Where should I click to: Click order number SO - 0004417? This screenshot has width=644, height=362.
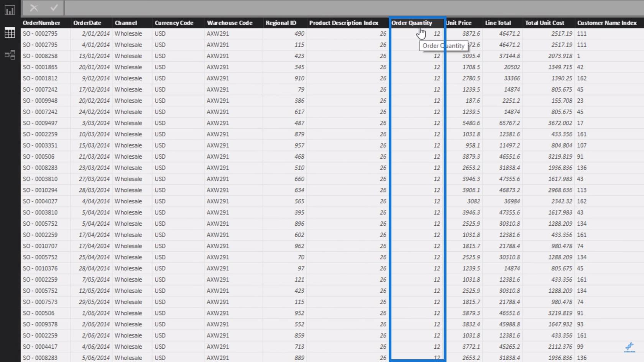pos(40,347)
